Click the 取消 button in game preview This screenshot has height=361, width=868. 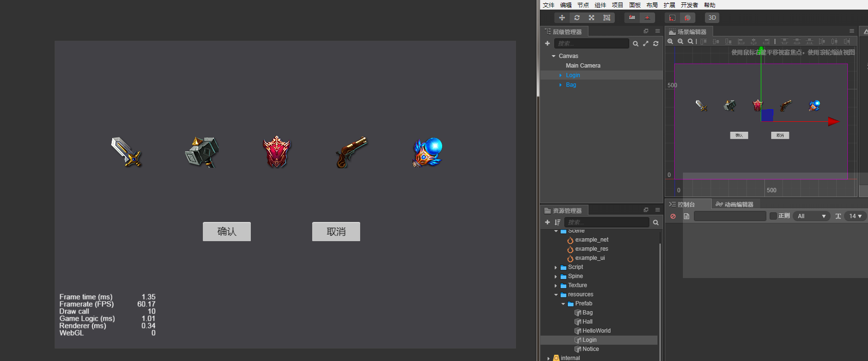point(336,232)
